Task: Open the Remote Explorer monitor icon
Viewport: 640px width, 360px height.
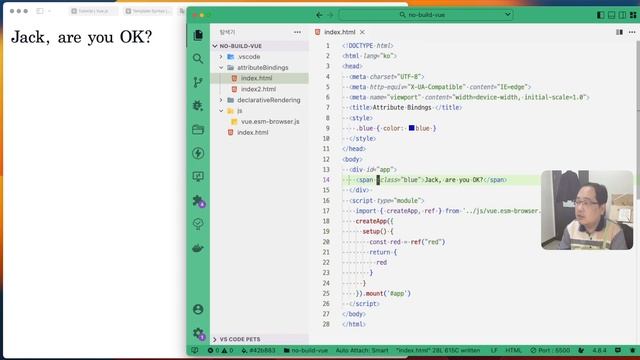Action: point(198,176)
